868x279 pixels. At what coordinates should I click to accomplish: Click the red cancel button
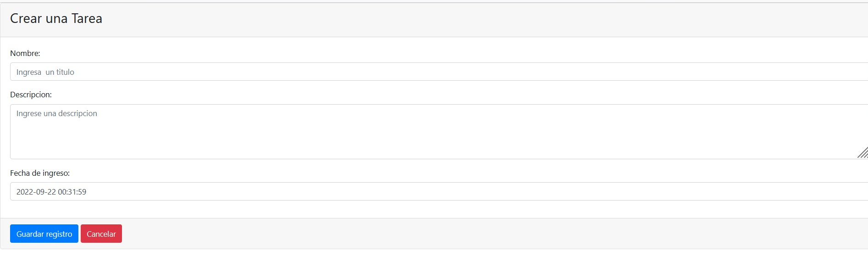[101, 234]
